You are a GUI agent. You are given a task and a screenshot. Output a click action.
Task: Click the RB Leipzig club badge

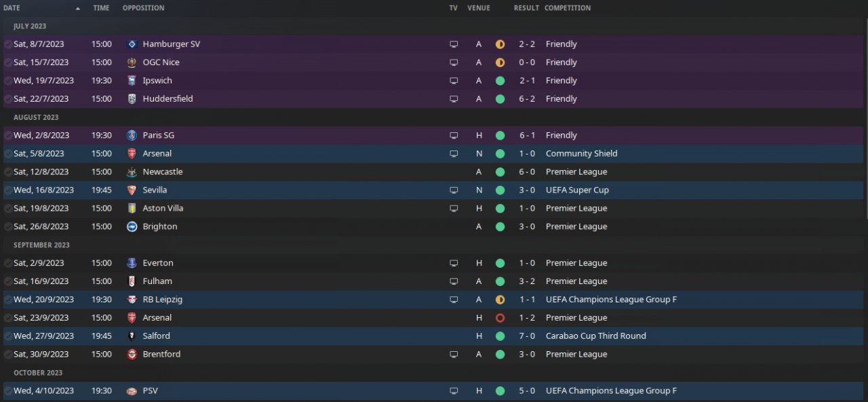click(x=132, y=300)
